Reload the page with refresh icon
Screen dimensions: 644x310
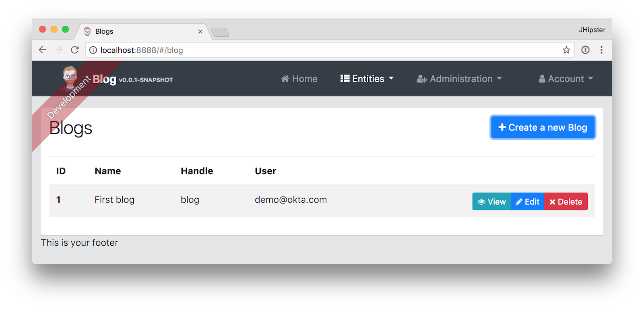[74, 50]
